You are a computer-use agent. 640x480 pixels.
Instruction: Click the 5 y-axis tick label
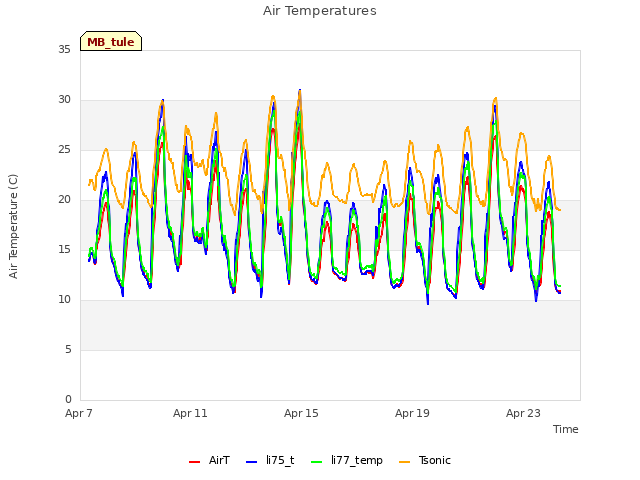tap(68, 349)
